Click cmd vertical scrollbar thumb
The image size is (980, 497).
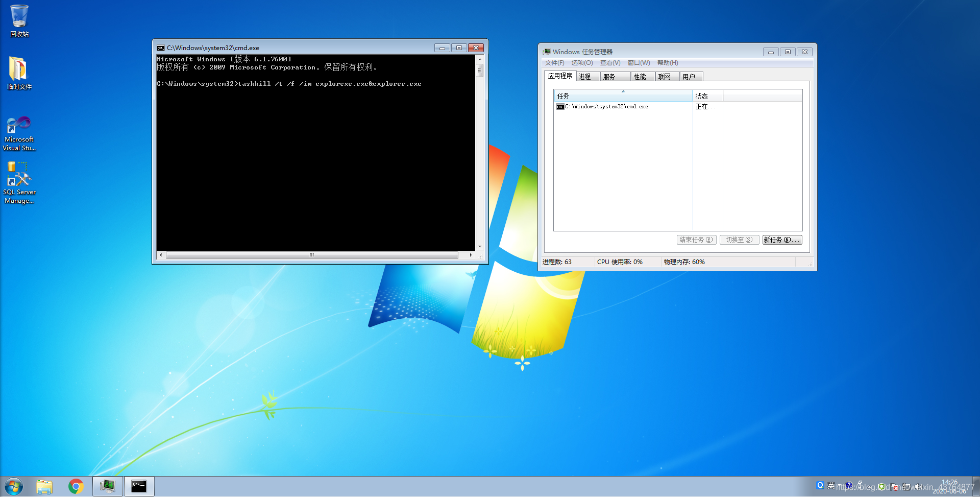coord(479,70)
